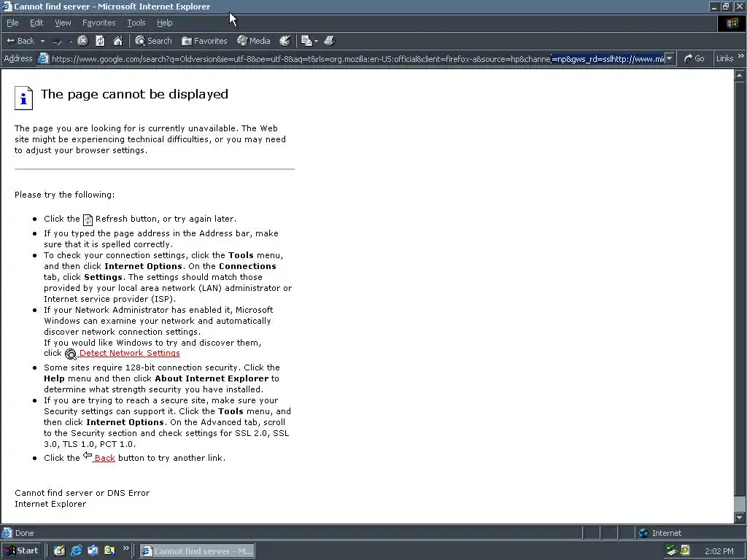Click "Cannot find server or DNS Error" text
The width and height of the screenshot is (747, 560).
82,493
